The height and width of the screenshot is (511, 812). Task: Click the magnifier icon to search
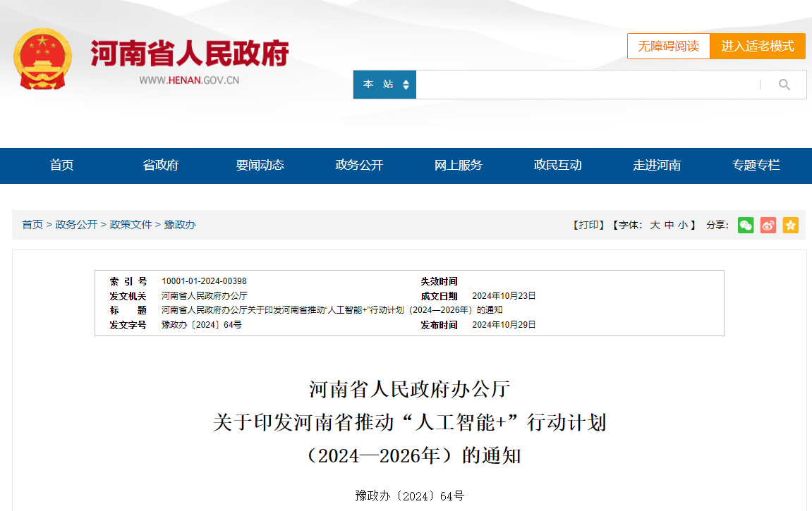tap(784, 84)
